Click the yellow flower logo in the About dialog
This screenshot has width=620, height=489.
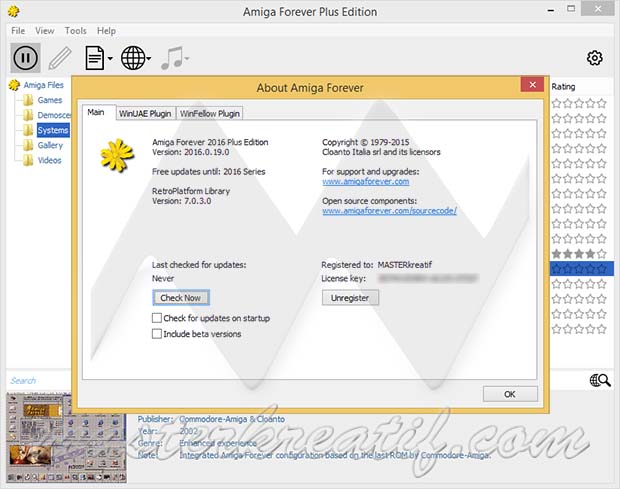click(x=117, y=155)
